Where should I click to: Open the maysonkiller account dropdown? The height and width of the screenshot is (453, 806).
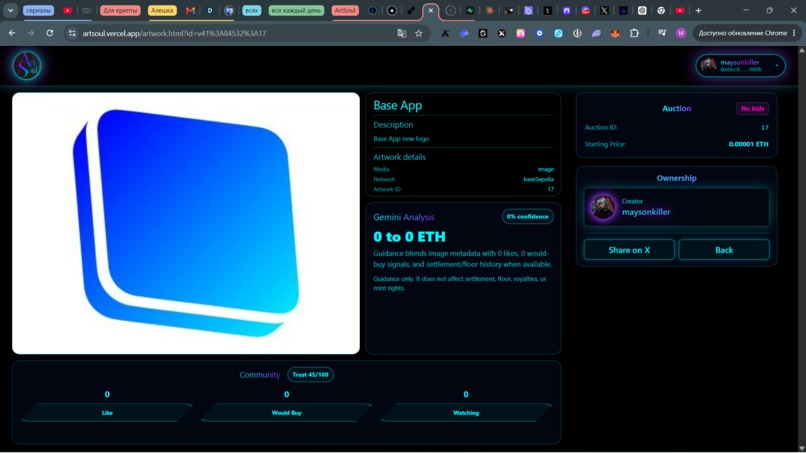[741, 65]
